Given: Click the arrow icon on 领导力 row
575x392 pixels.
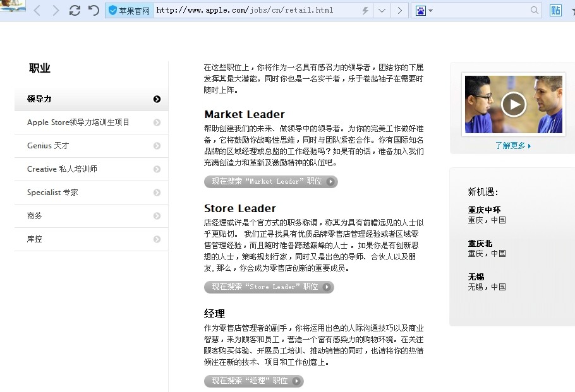Looking at the screenshot, I should pyautogui.click(x=157, y=99).
